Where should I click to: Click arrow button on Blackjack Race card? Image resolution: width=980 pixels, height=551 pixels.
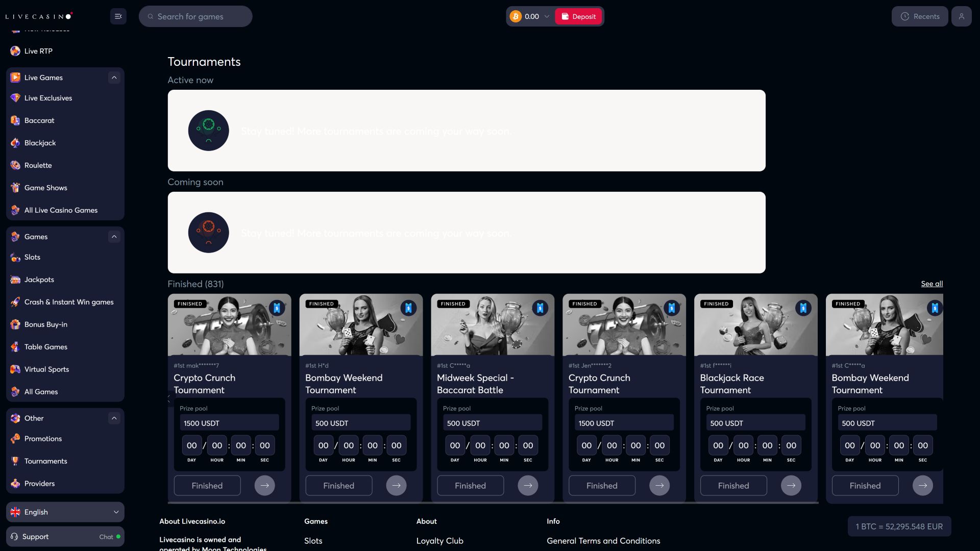(x=791, y=486)
